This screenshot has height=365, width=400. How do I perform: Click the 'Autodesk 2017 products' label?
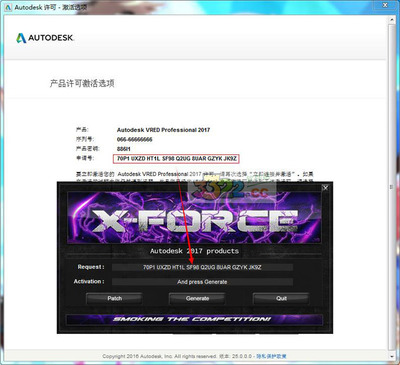[194, 251]
